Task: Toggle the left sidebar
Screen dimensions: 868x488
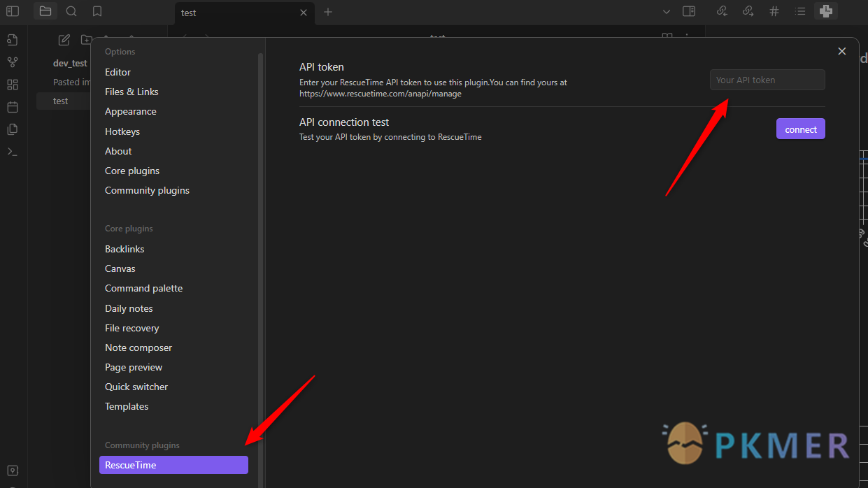Action: (x=13, y=11)
